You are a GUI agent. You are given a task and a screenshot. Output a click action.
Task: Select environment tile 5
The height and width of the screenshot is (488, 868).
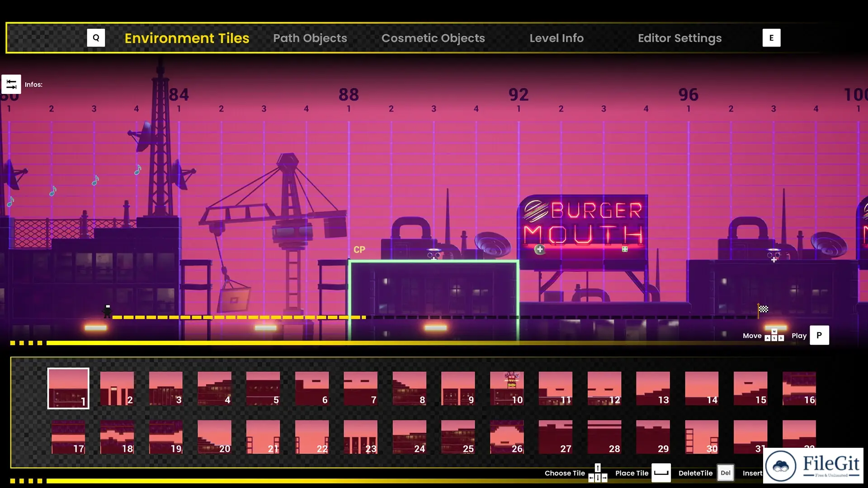[263, 388]
